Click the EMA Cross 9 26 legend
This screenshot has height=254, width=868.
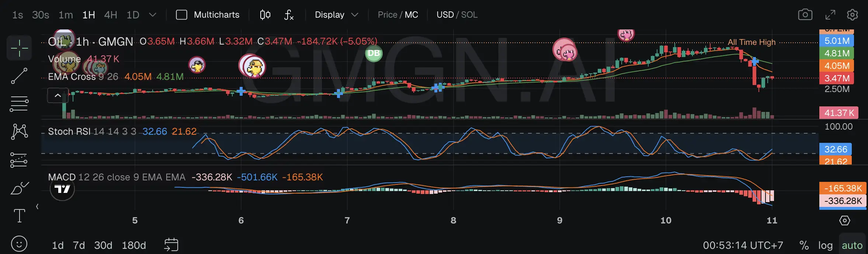click(x=83, y=77)
